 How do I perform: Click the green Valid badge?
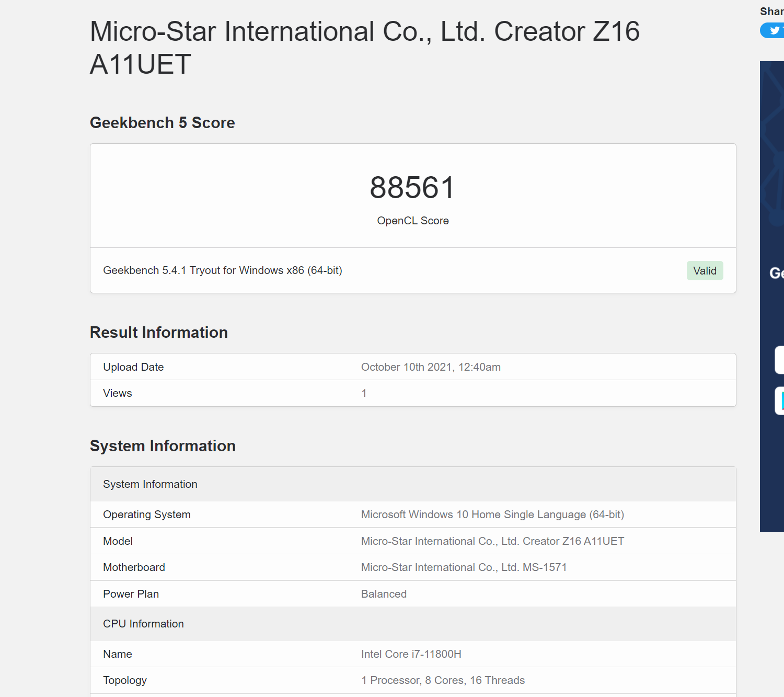(x=705, y=271)
